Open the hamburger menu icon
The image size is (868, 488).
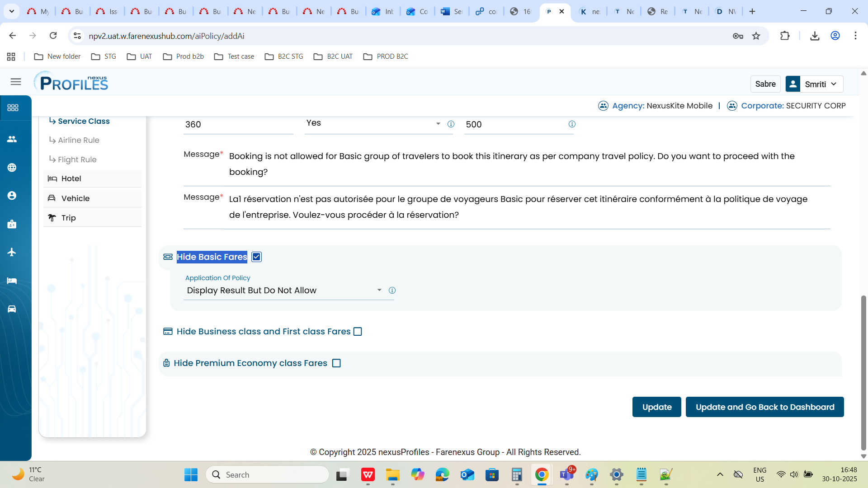click(x=16, y=82)
